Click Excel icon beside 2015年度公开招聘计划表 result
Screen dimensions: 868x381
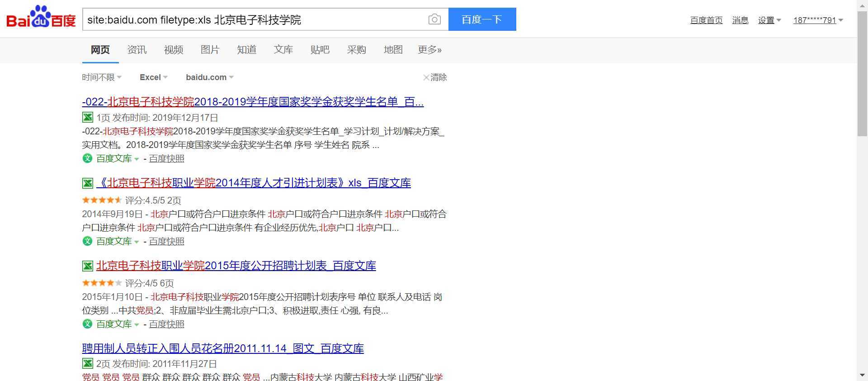88,266
